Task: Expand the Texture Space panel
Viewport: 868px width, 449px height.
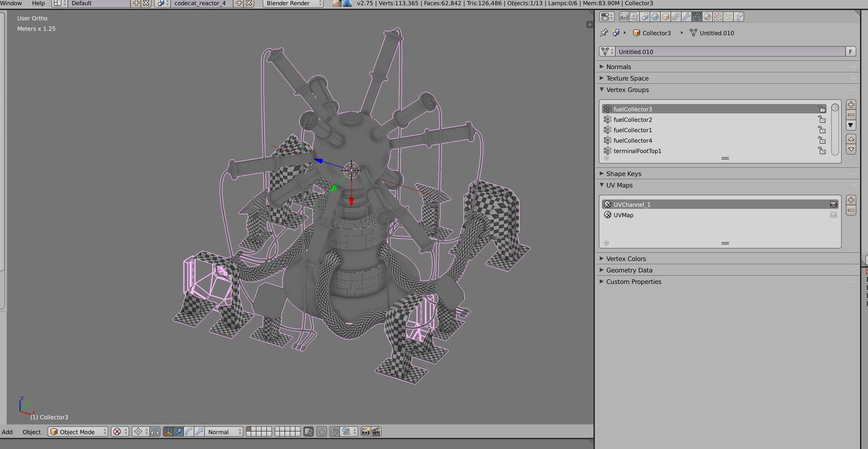Action: tap(602, 78)
